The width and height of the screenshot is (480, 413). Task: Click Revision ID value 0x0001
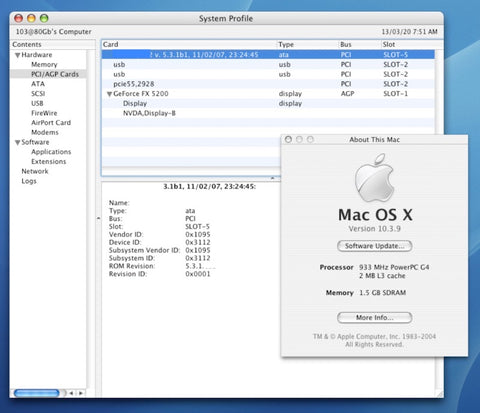click(198, 274)
